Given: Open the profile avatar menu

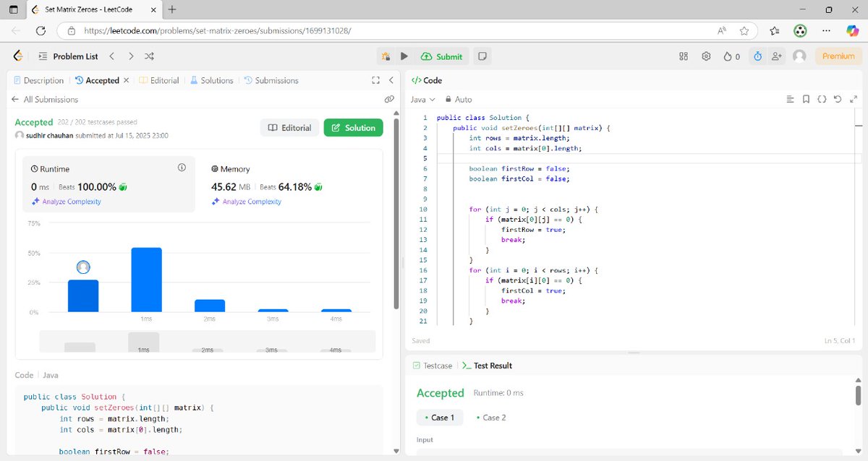Looking at the screenshot, I should [x=799, y=56].
